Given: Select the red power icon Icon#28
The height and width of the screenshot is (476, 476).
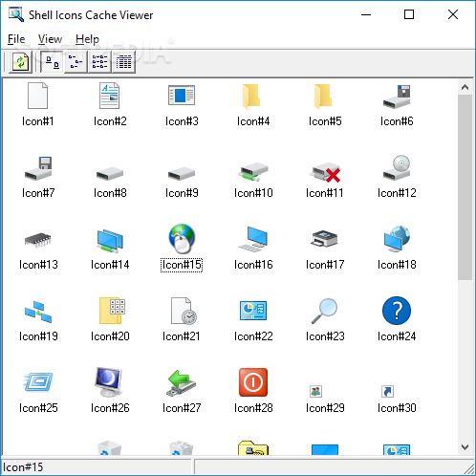Looking at the screenshot, I should click(253, 382).
